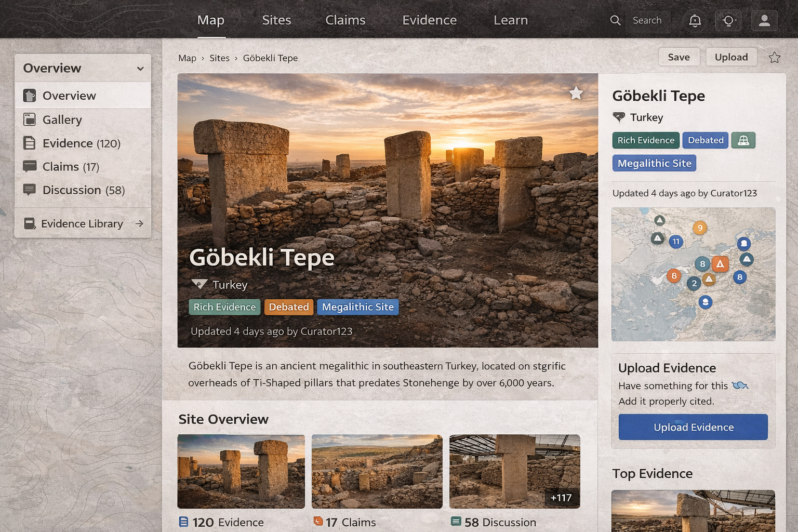Click the search magnifier icon
Viewport: 798px width, 532px height.
click(x=615, y=20)
